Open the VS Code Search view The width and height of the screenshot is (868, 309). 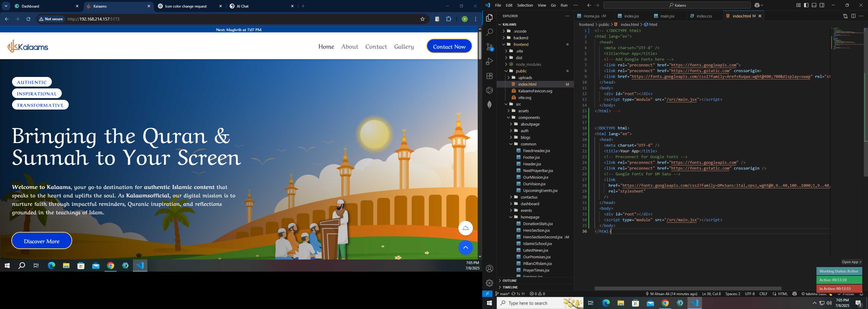(x=489, y=32)
